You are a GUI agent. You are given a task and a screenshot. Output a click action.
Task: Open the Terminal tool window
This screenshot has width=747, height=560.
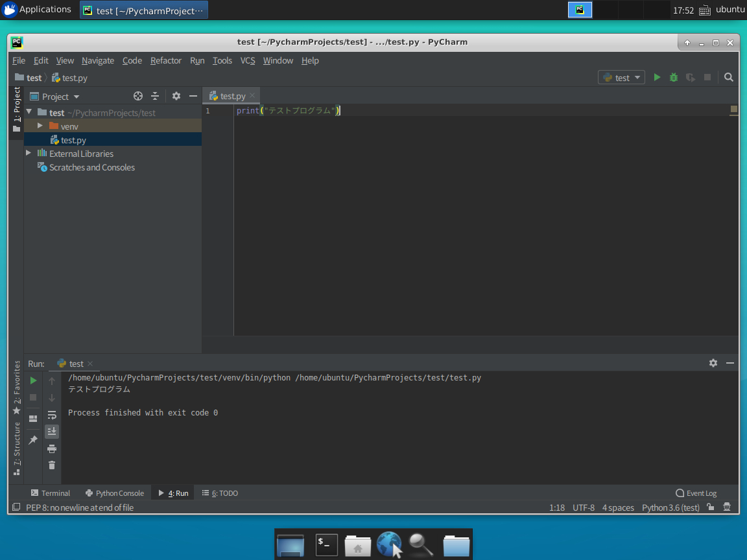pos(50,493)
